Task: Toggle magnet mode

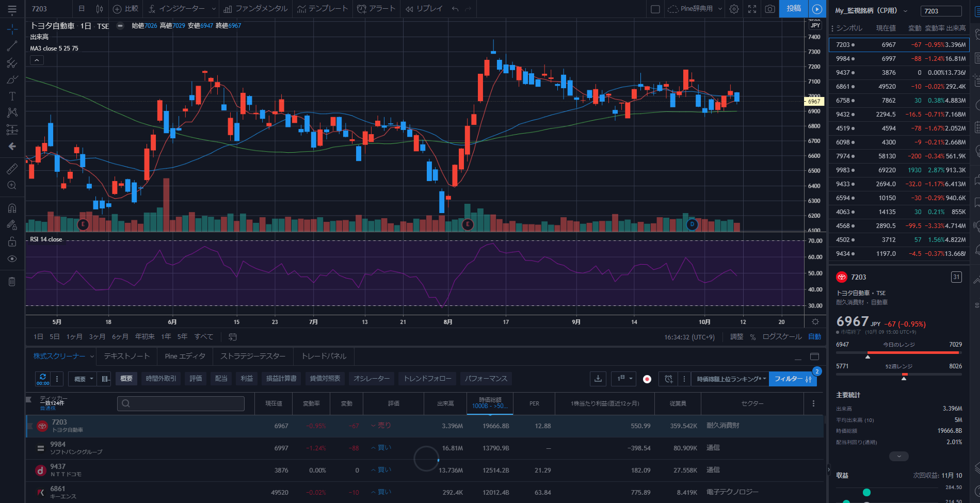Action: tap(12, 208)
